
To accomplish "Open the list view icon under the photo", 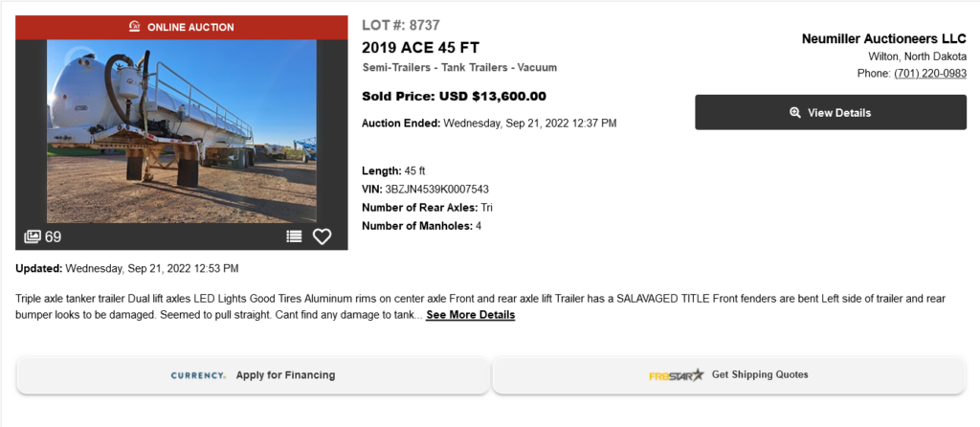I will 294,236.
